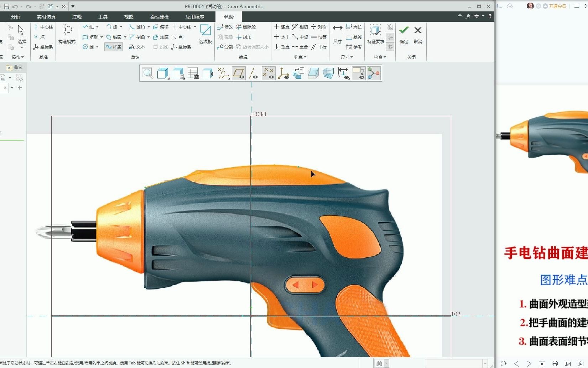This screenshot has width=588, height=368.
Task: Click the Modify (修改) edit tool
Action: point(225,27)
